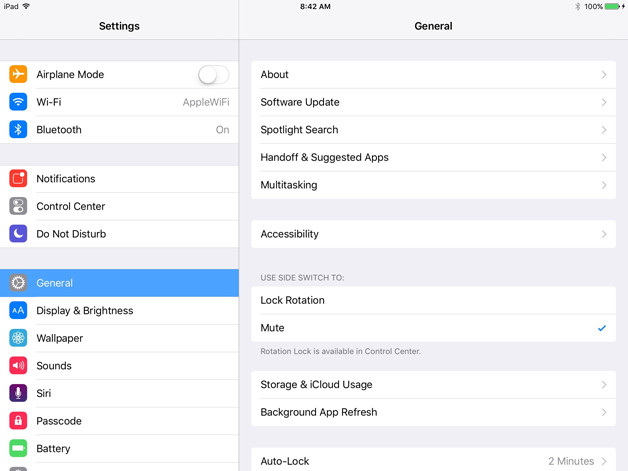Select Lock Rotation for side switch
This screenshot has width=628, height=471.
click(432, 300)
